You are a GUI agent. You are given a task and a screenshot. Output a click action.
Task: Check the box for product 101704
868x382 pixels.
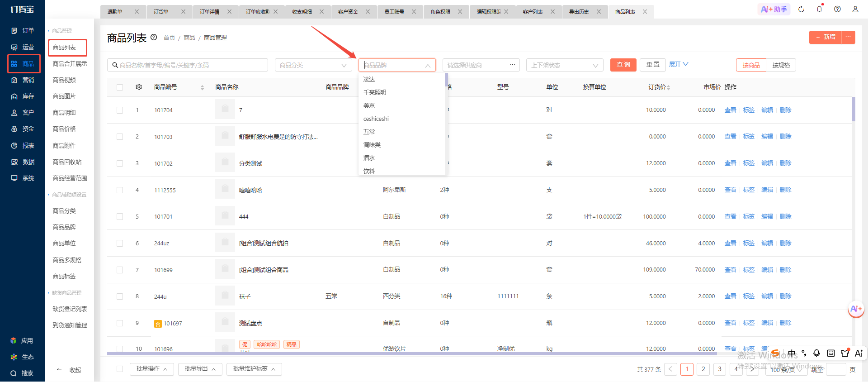click(120, 110)
